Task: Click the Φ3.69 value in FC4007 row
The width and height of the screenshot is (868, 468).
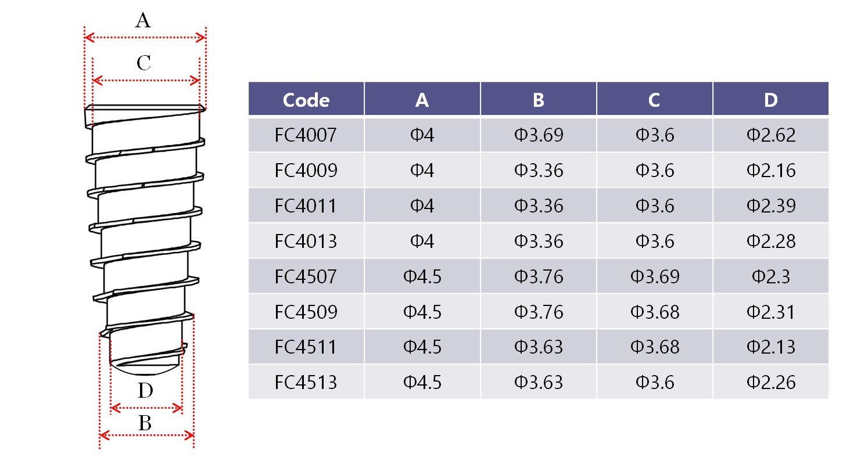Action: pos(538,135)
